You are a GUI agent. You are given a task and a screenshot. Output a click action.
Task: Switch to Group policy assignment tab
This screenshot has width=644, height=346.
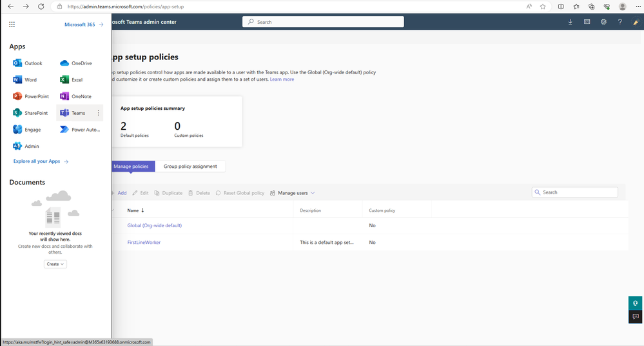190,166
